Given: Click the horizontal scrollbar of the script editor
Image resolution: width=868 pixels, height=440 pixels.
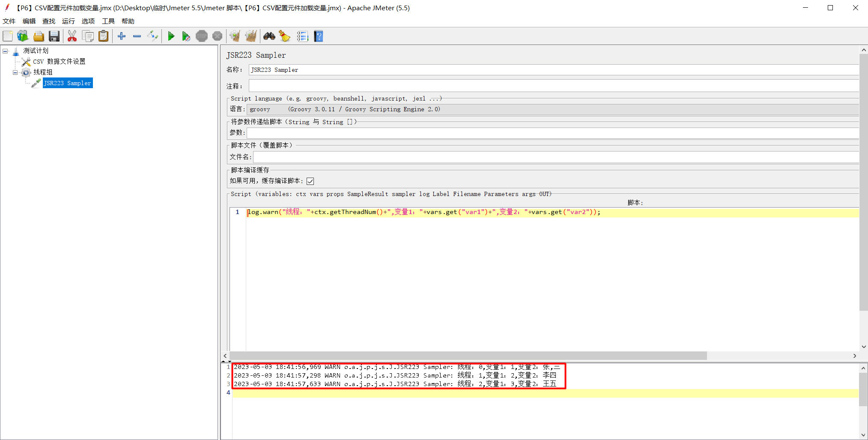Looking at the screenshot, I should point(468,356).
